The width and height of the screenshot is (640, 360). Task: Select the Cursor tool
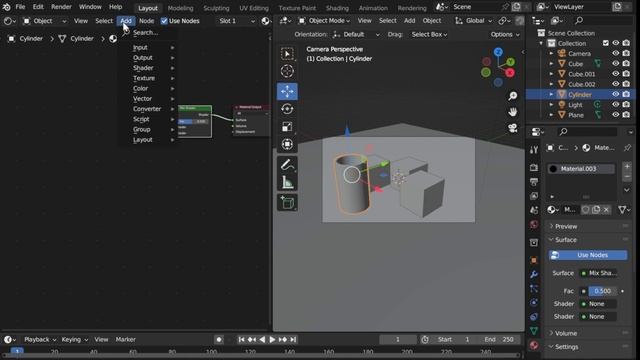pyautogui.click(x=287, y=71)
